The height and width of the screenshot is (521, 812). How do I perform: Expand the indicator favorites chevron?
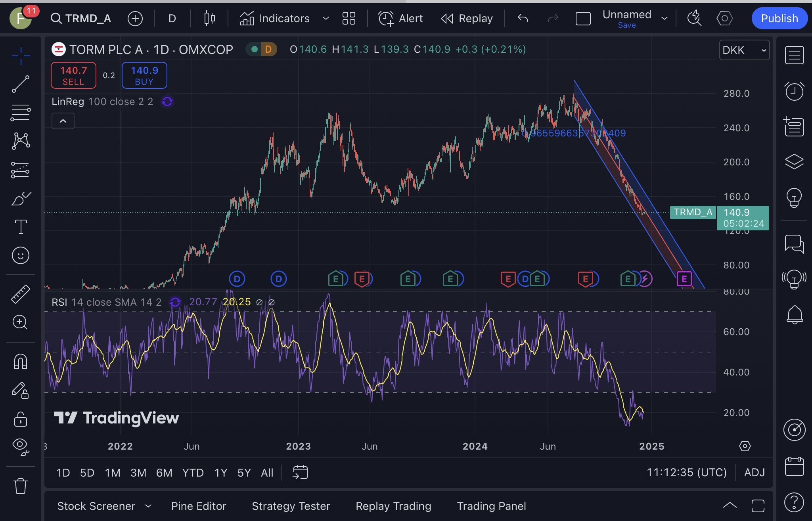(326, 18)
